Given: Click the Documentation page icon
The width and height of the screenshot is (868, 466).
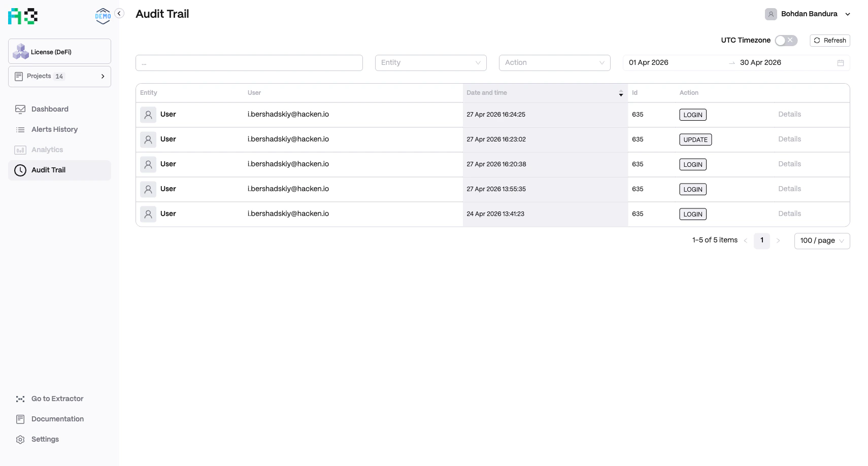Looking at the screenshot, I should pyautogui.click(x=20, y=419).
